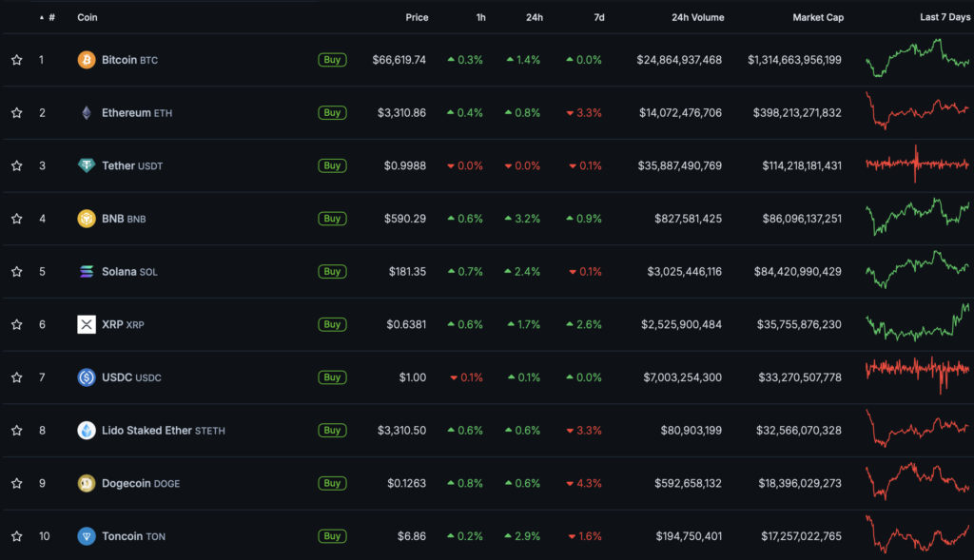Click the Toncoin logo icon

point(87,536)
